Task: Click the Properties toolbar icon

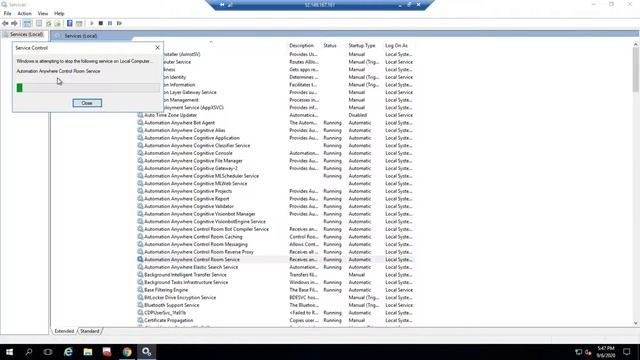Action: click(39, 23)
